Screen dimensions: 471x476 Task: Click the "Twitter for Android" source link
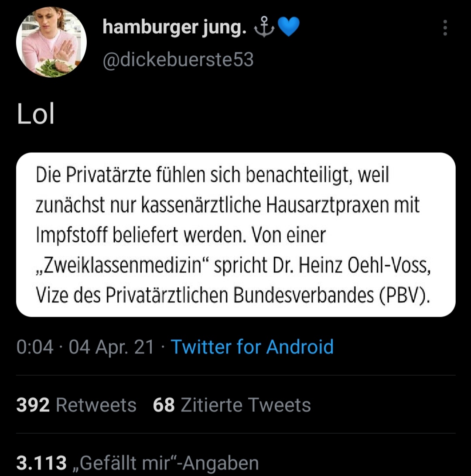(x=252, y=347)
